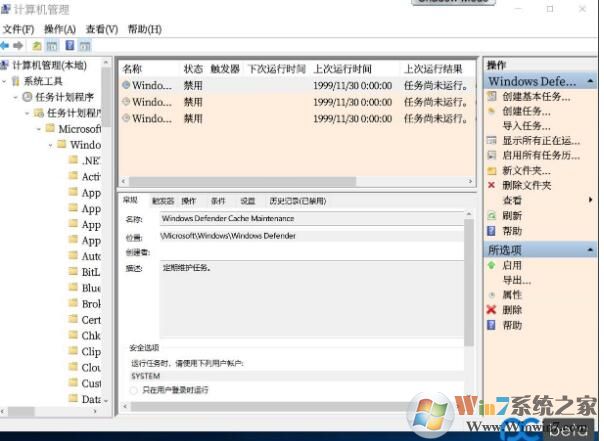Click the 状态 column header
The image size is (604, 441).
tap(193, 69)
